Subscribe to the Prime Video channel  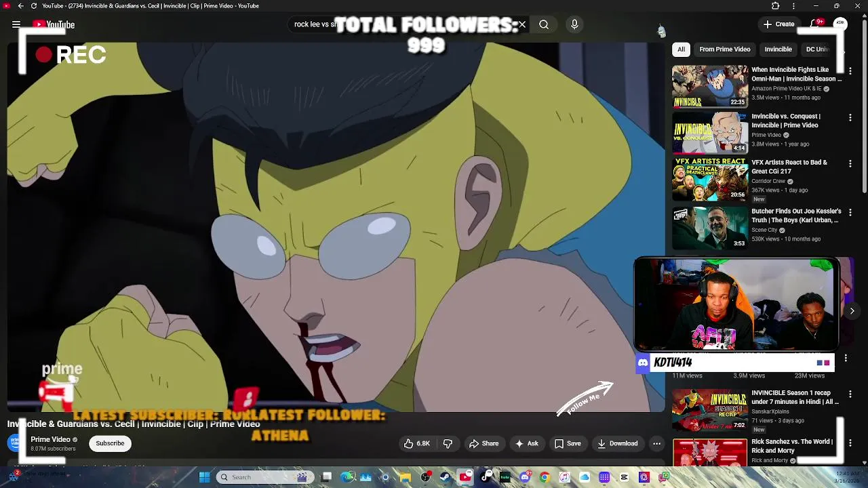click(x=110, y=443)
